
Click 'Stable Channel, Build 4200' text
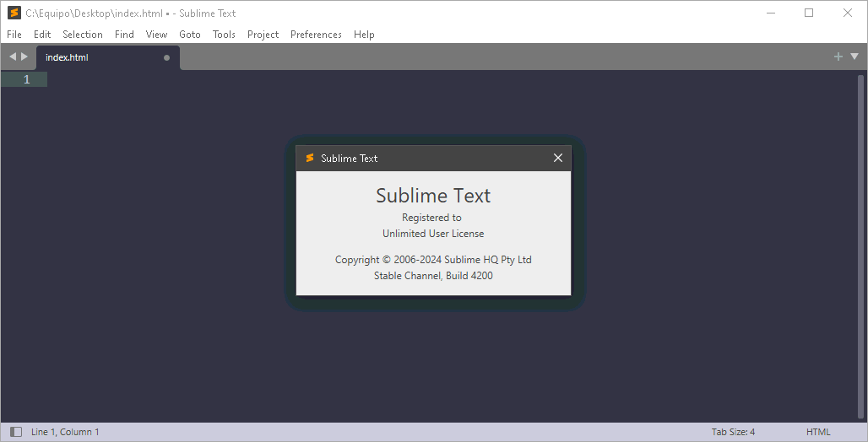433,276
